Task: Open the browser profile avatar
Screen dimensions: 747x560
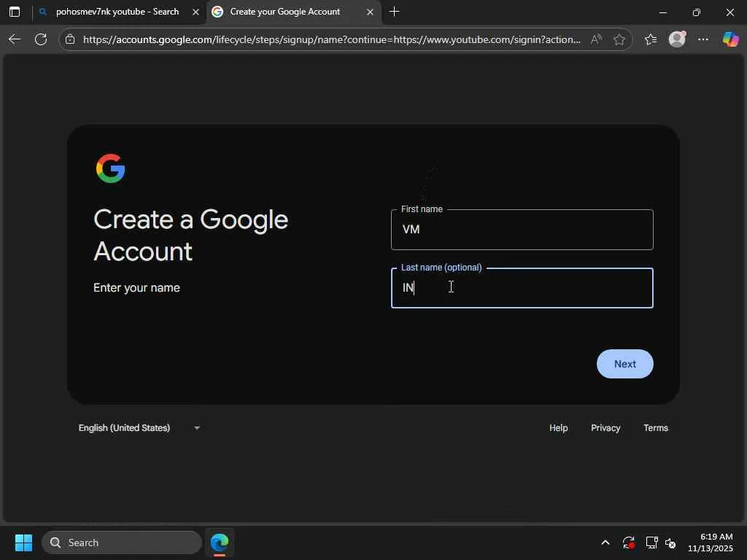Action: [677, 39]
